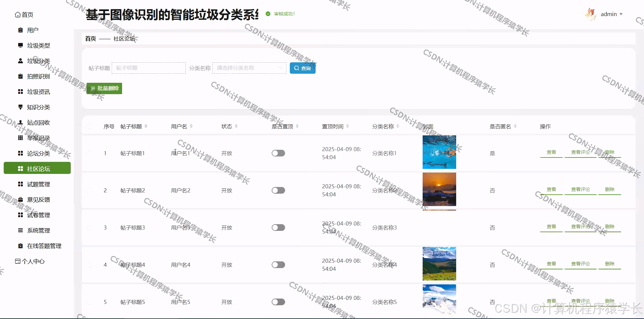Check the row checkbox for 帖子标题4
This screenshot has height=319, width=644.
[x=89, y=265]
